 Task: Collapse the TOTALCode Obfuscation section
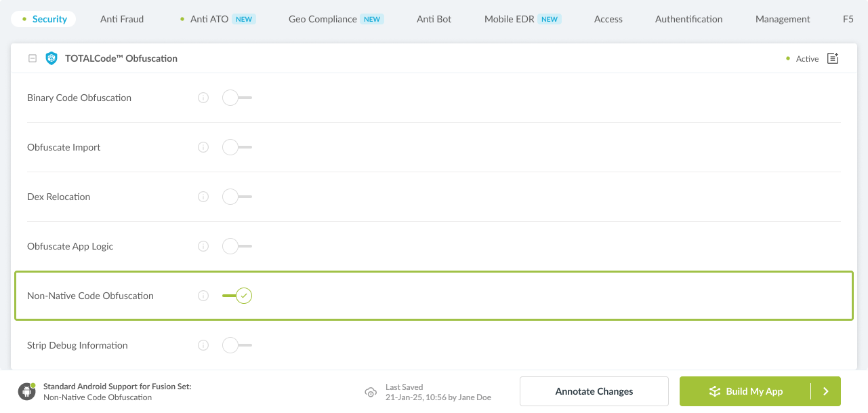pyautogui.click(x=33, y=58)
